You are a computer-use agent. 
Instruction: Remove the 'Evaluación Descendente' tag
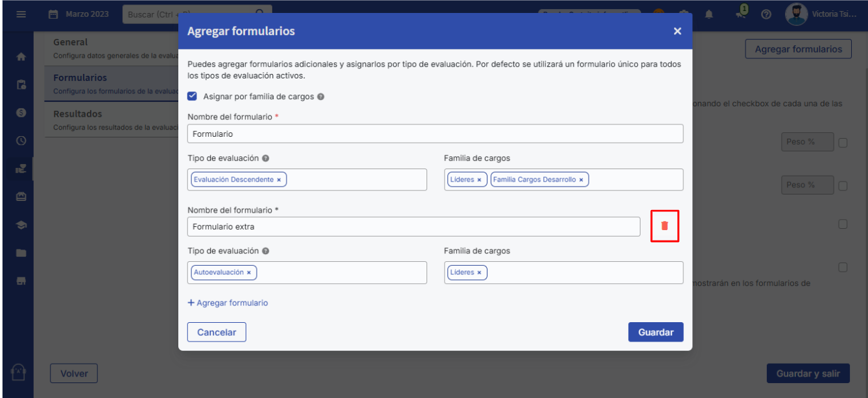pos(279,180)
